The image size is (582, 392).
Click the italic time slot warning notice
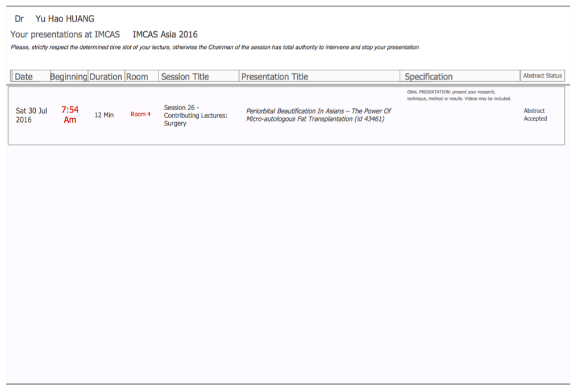pos(214,48)
